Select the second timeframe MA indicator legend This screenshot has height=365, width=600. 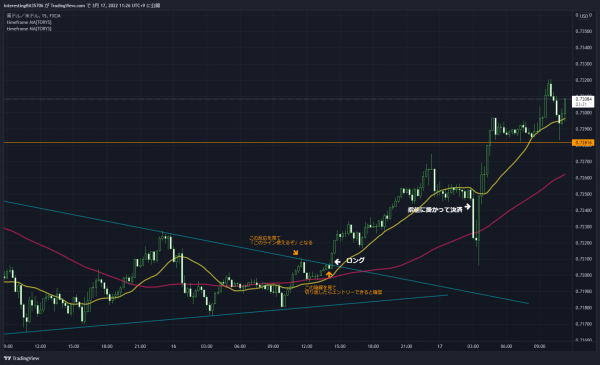tap(29, 29)
